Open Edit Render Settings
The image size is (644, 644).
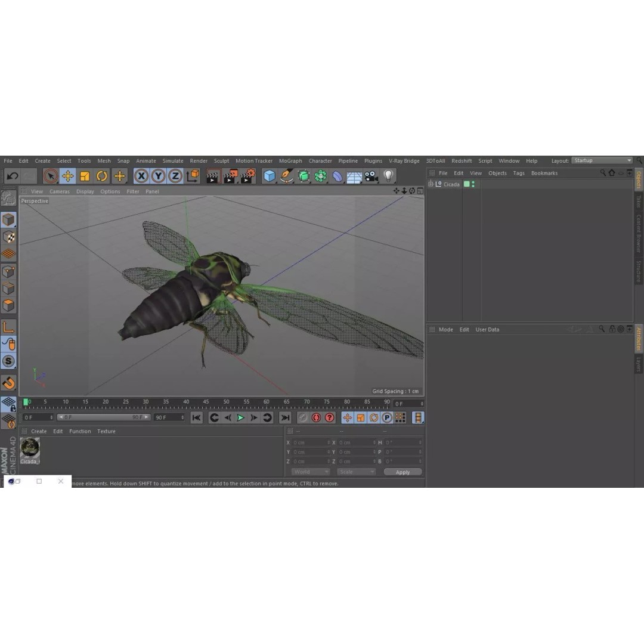(x=248, y=176)
